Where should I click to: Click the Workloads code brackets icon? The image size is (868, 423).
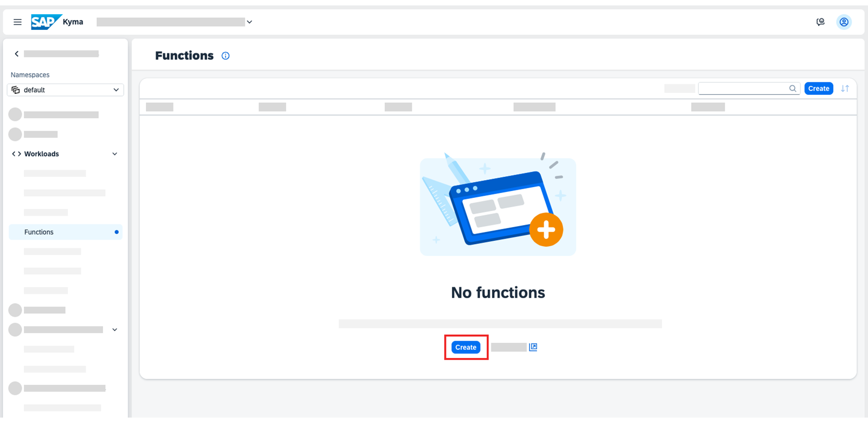(17, 154)
